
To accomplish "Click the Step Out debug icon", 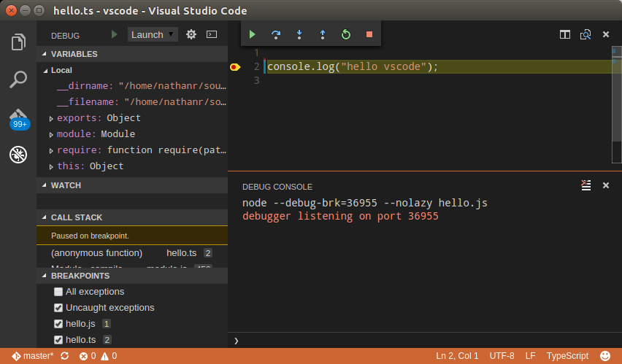I will (x=322, y=34).
